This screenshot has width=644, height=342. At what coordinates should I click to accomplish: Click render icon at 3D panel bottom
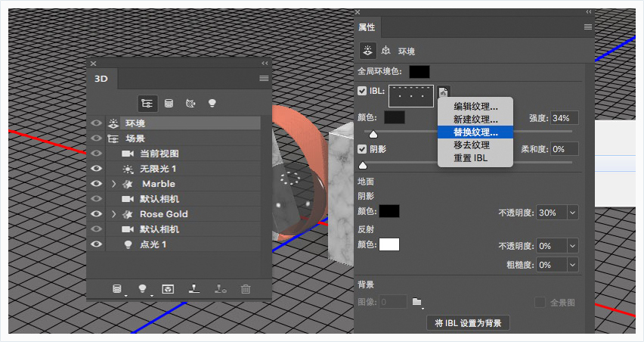pyautogui.click(x=168, y=289)
